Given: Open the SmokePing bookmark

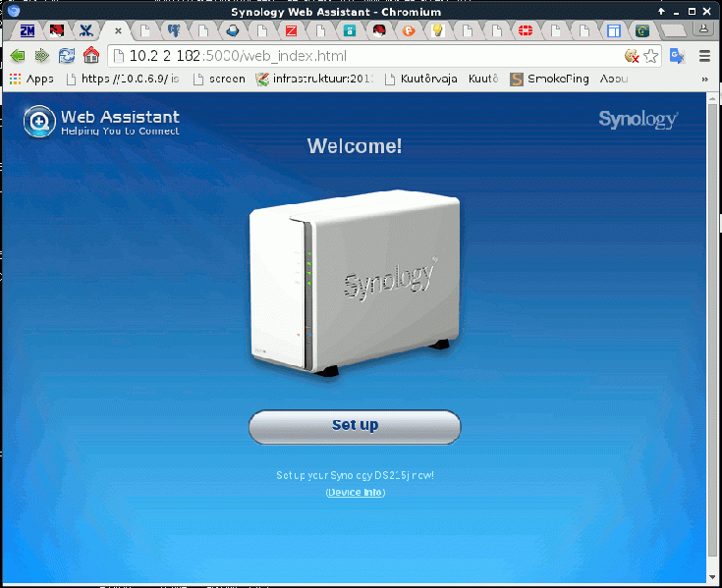Looking at the screenshot, I should 549,80.
